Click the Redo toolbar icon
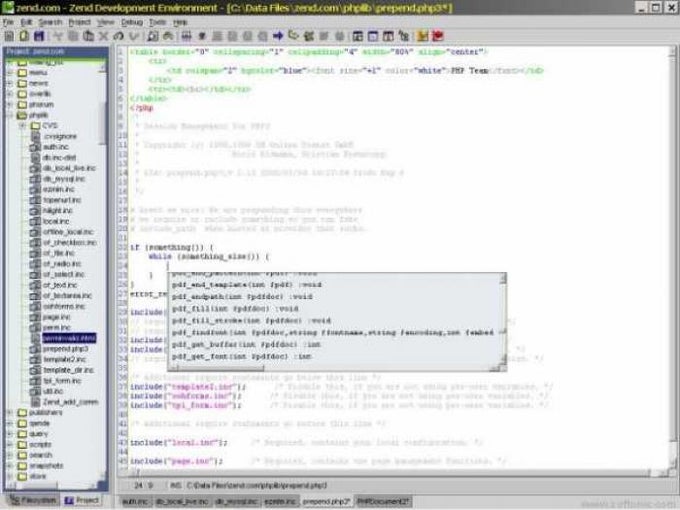The width and height of the screenshot is (680, 510). [134, 36]
